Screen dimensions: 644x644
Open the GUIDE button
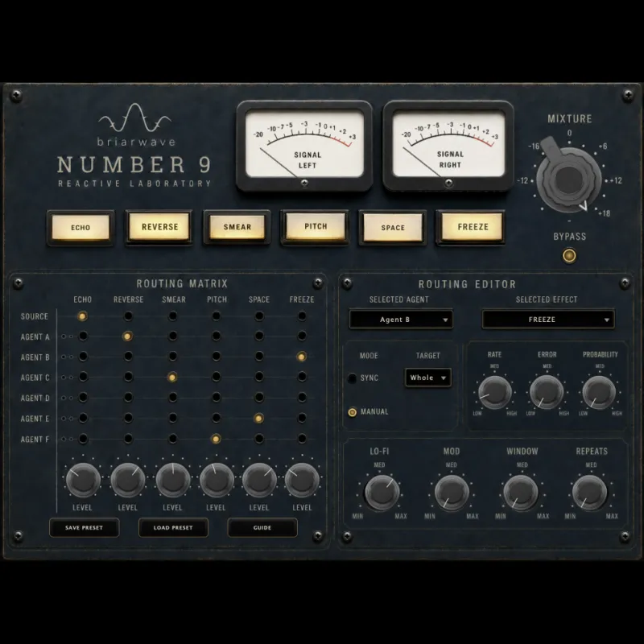click(262, 527)
